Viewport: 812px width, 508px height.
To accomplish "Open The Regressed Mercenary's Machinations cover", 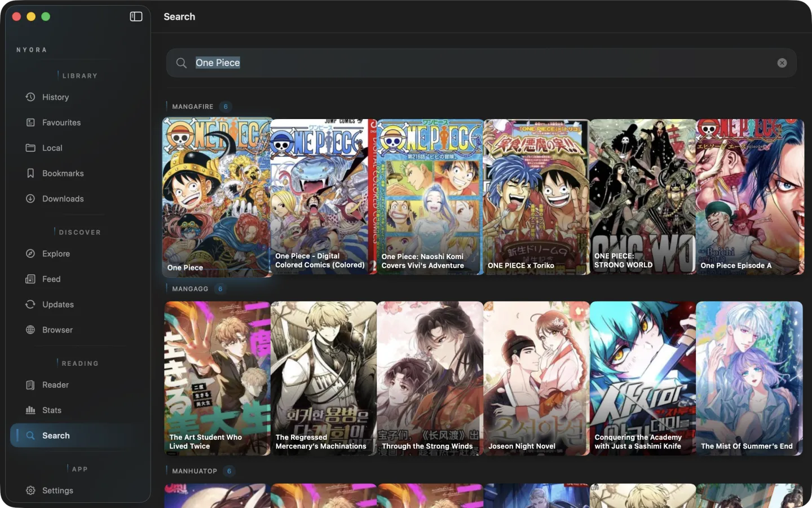I will pyautogui.click(x=324, y=378).
